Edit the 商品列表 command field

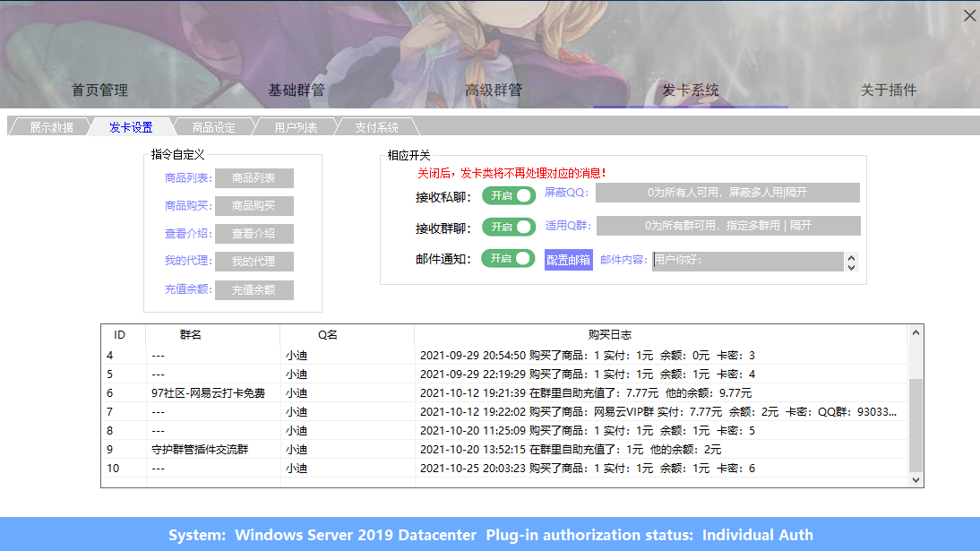[x=254, y=178]
